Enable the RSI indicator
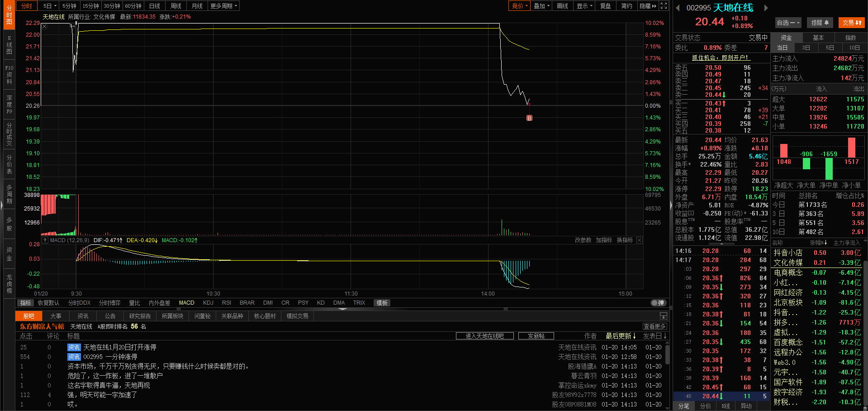 coord(227,303)
